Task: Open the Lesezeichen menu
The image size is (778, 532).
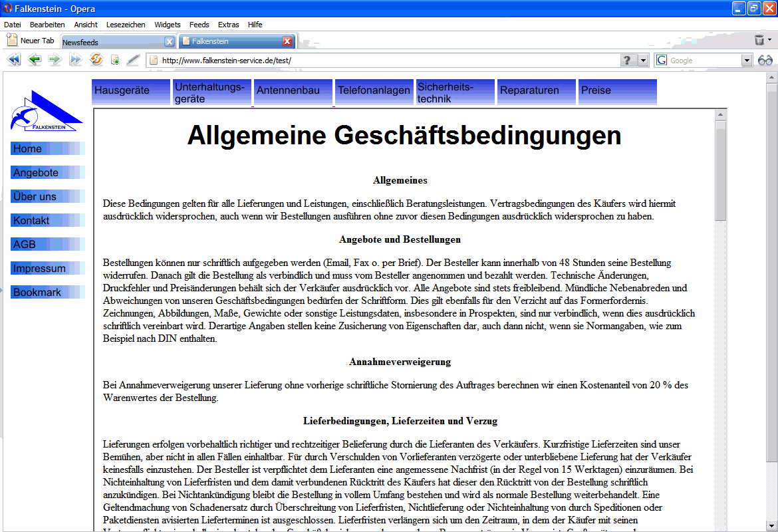Action: pyautogui.click(x=126, y=25)
